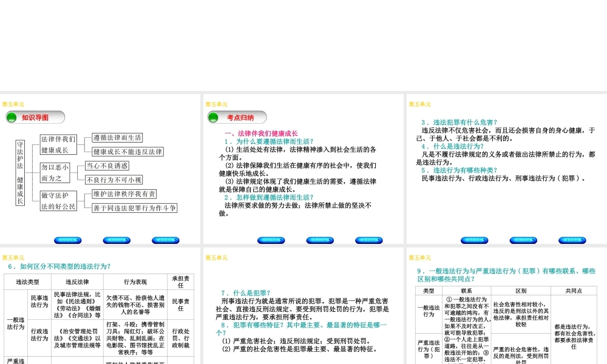The height and width of the screenshot is (364, 607).
Task: Click question 5．违法行为有哪些种类？
Action: 459,170
